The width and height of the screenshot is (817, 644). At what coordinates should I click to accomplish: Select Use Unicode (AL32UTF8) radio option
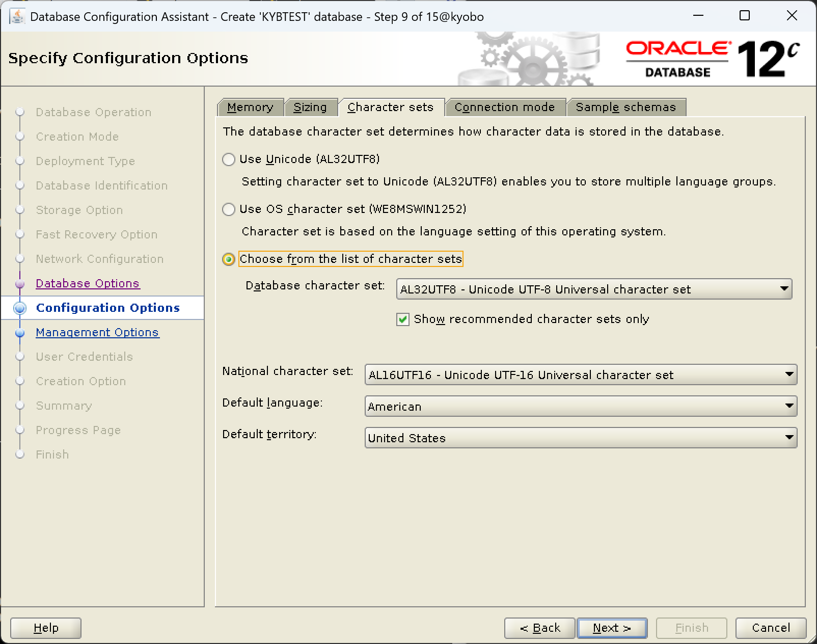tap(229, 159)
